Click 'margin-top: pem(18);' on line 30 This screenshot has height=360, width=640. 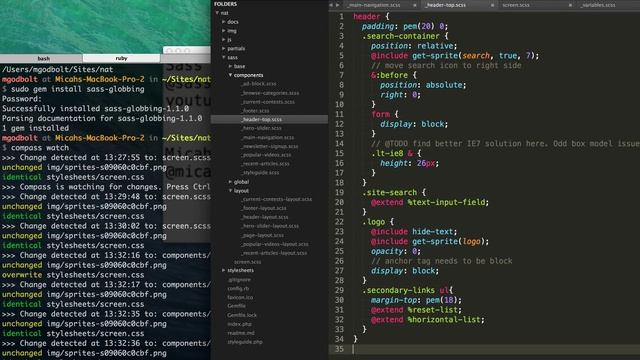416,300
